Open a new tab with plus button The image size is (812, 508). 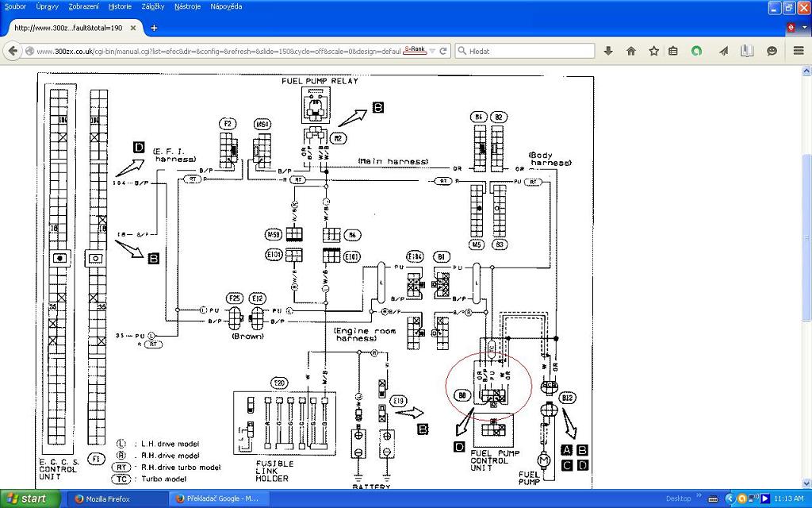point(154,28)
